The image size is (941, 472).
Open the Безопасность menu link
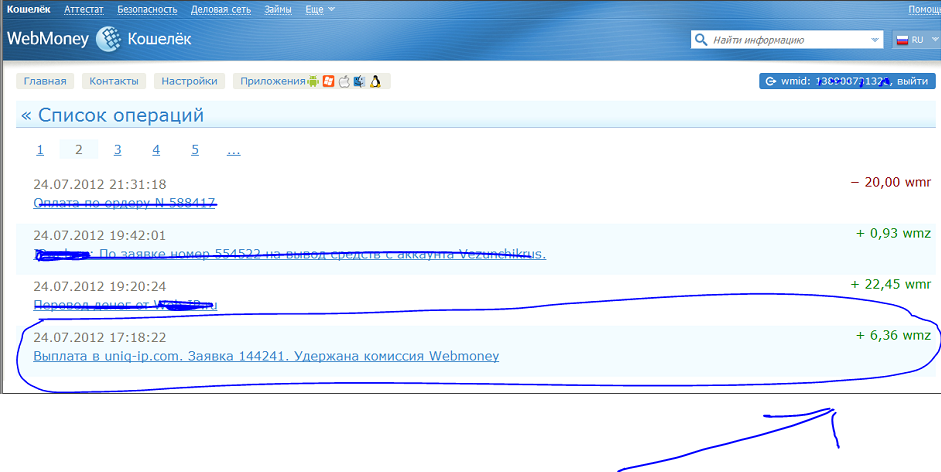click(147, 10)
